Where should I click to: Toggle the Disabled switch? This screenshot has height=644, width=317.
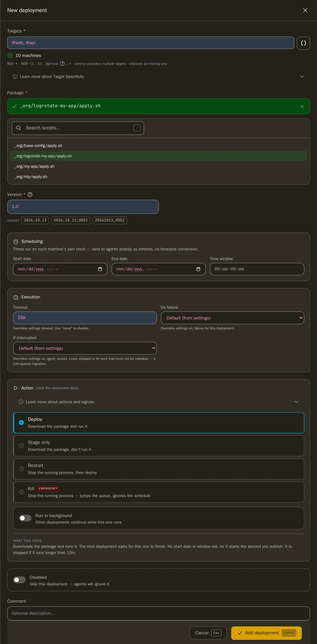click(x=19, y=580)
